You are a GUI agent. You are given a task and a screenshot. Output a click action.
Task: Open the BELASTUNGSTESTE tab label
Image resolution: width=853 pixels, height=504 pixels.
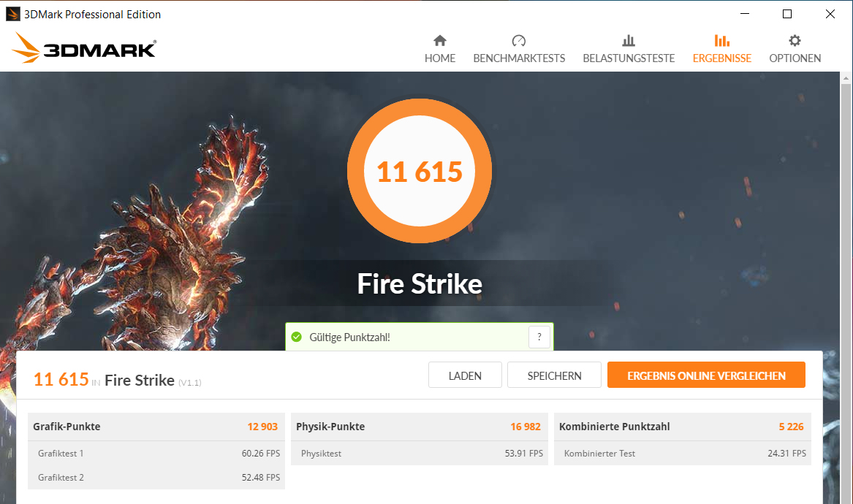point(629,58)
